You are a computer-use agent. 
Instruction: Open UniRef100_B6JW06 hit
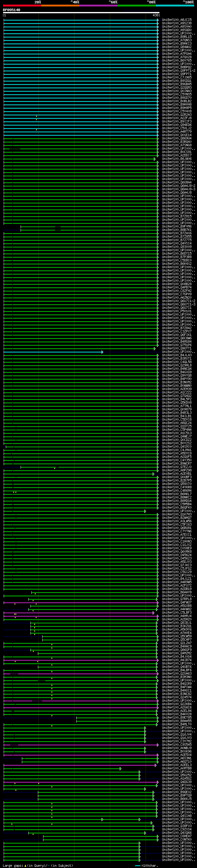pyautogui.click(x=177, y=159)
